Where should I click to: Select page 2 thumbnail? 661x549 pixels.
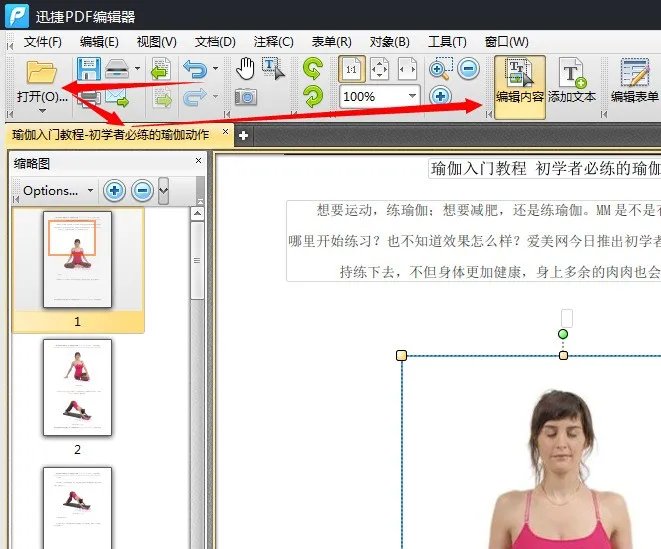coord(78,388)
